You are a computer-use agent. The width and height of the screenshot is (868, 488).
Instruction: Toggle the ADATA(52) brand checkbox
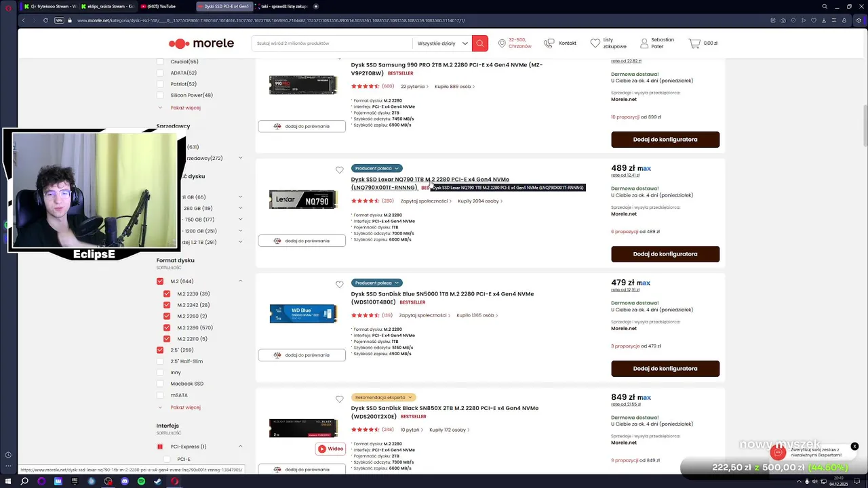click(x=160, y=73)
